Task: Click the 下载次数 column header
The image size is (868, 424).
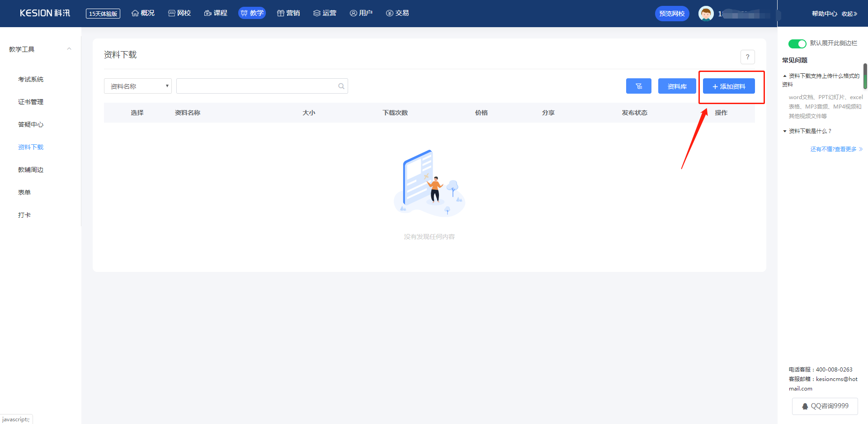Action: pos(395,113)
